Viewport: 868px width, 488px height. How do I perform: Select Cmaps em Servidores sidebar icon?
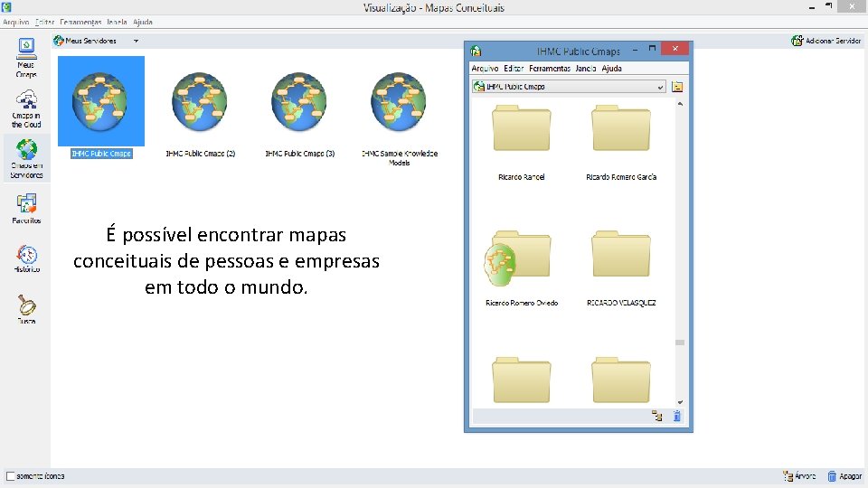point(26,158)
